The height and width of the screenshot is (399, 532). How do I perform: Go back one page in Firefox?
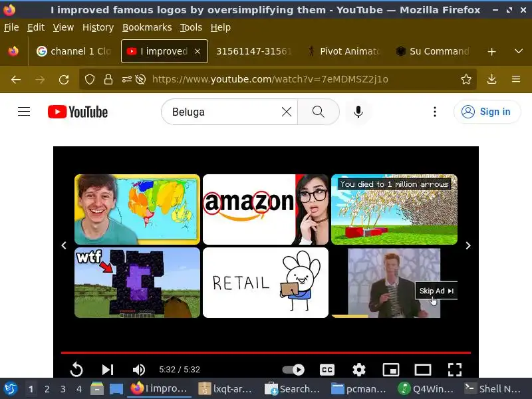click(16, 79)
